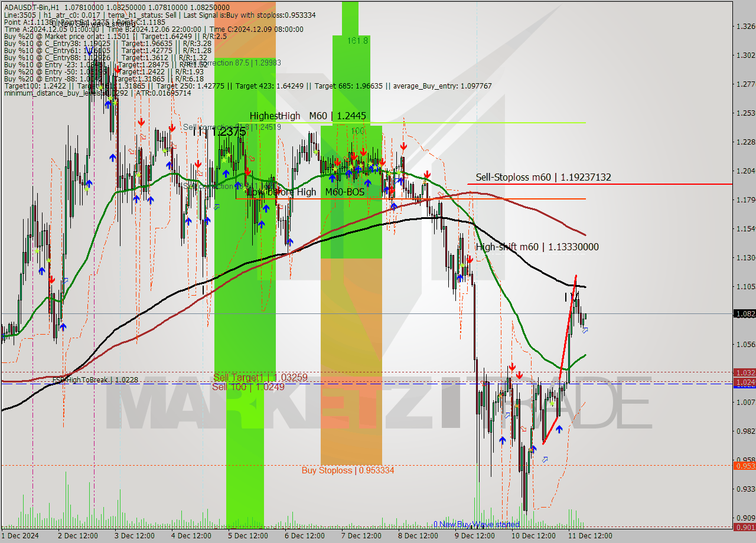Viewport: 756px width, 543px height.
Task: Click the 1.253 price axis label
Action: (x=745, y=113)
